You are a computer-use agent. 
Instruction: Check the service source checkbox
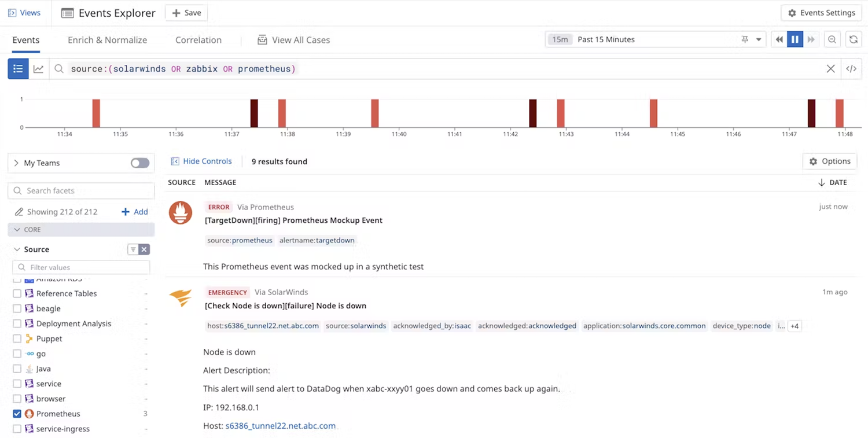17,384
